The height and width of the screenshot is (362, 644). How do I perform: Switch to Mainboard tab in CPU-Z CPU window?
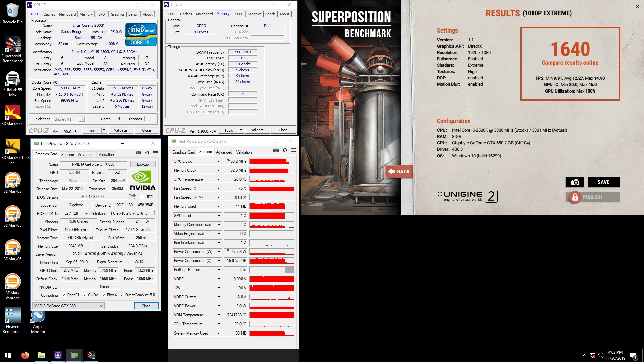(x=67, y=14)
